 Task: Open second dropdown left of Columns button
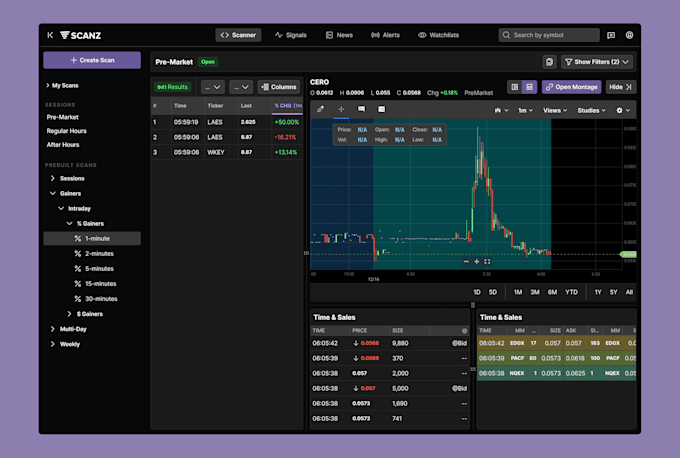pyautogui.click(x=241, y=87)
